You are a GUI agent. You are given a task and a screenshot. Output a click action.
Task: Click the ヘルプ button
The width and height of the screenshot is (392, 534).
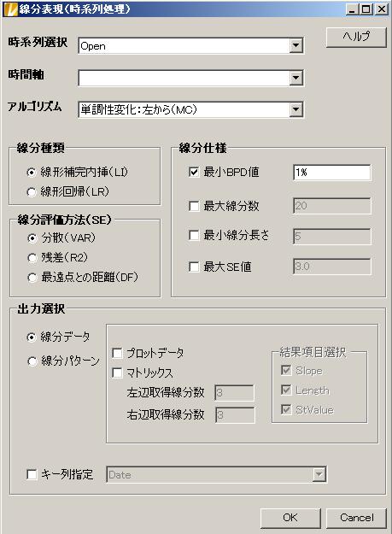(x=356, y=37)
